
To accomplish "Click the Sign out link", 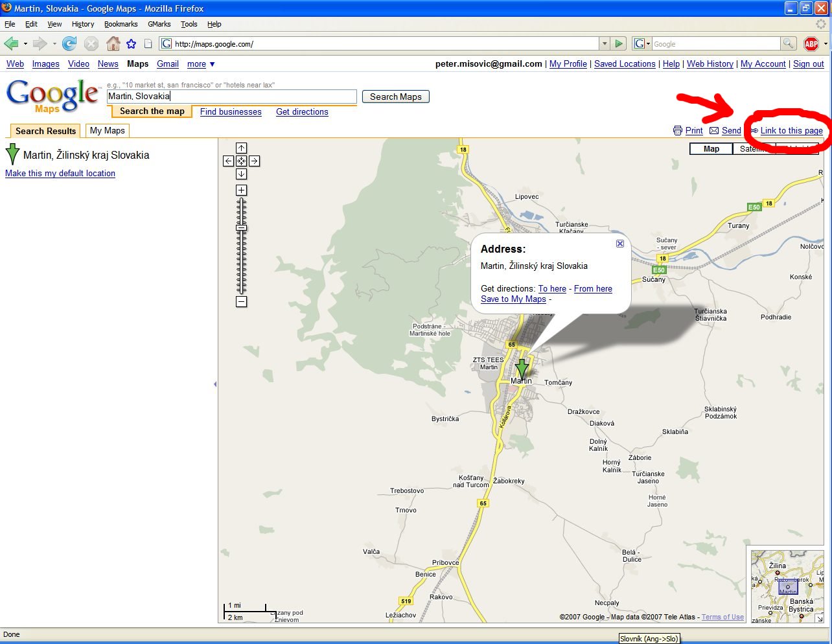I will click(x=808, y=63).
